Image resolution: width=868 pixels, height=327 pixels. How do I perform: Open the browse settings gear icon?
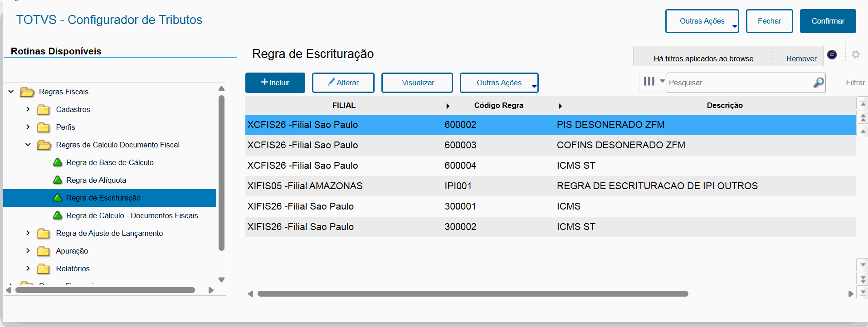pos(855,54)
